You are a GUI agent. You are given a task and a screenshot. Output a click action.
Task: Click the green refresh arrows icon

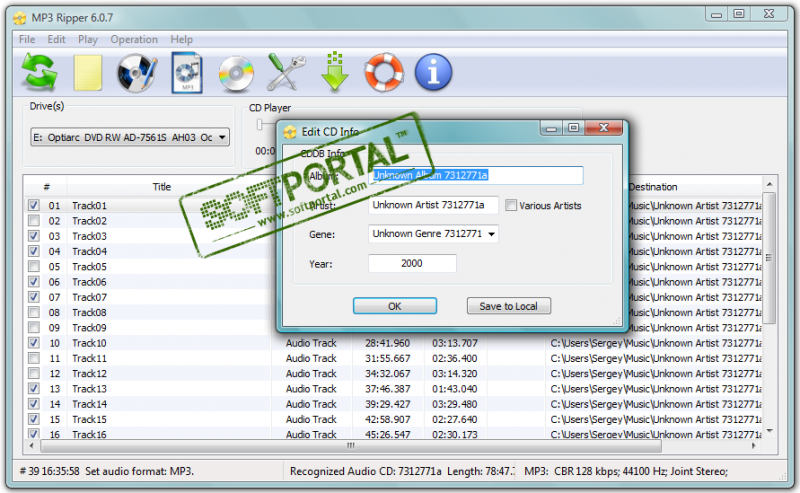click(x=39, y=72)
